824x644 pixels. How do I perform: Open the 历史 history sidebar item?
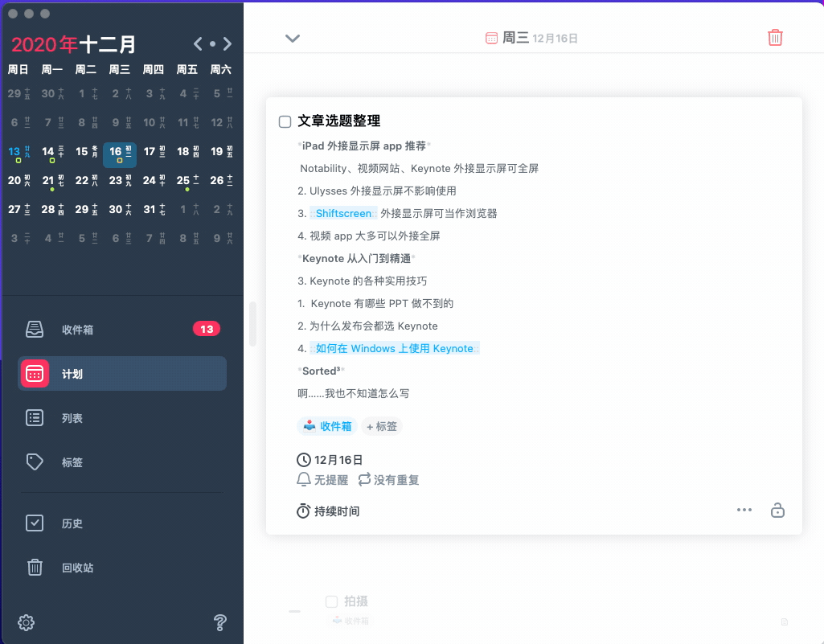pos(122,523)
